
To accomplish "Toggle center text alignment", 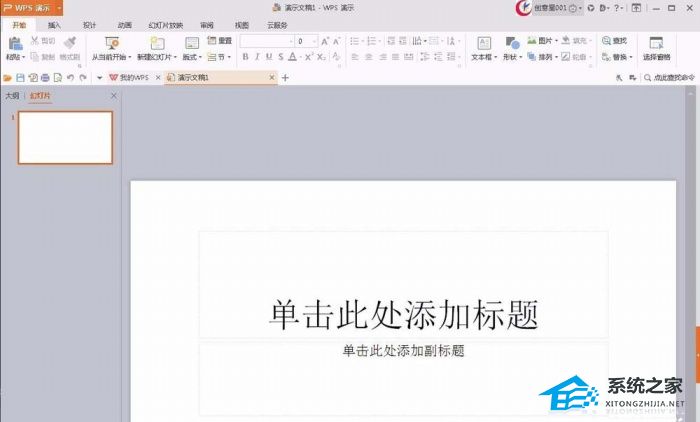I will [x=369, y=57].
